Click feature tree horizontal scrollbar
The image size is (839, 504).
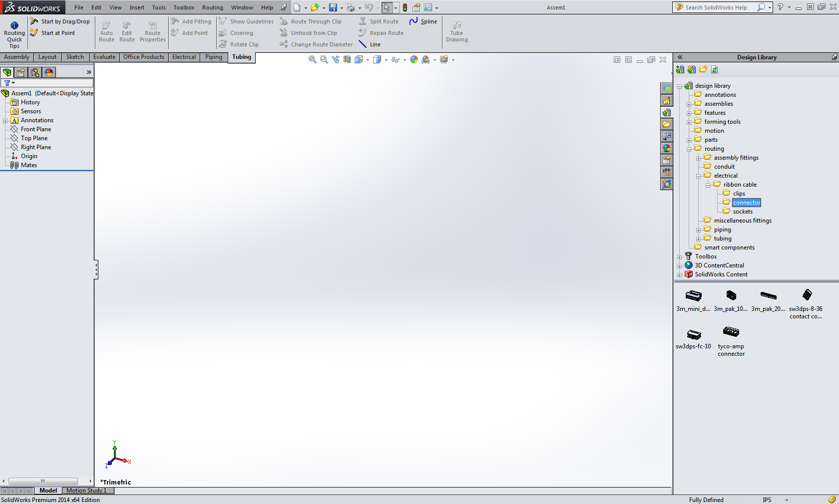[43, 482]
